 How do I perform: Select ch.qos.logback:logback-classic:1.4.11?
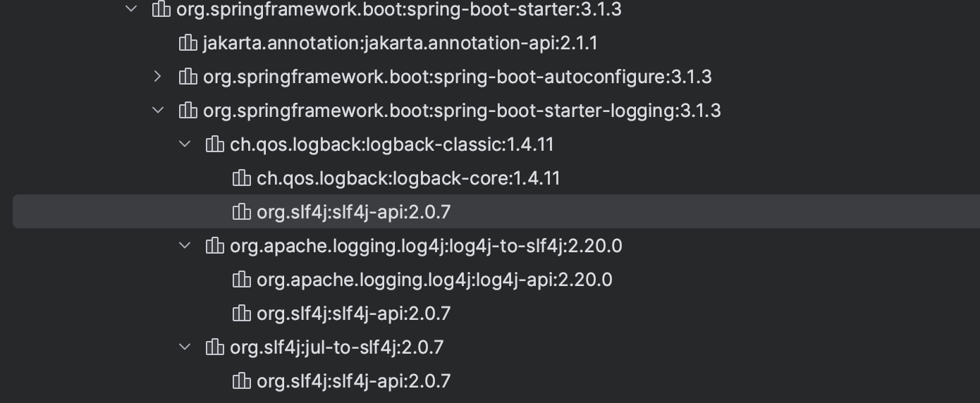click(x=392, y=144)
